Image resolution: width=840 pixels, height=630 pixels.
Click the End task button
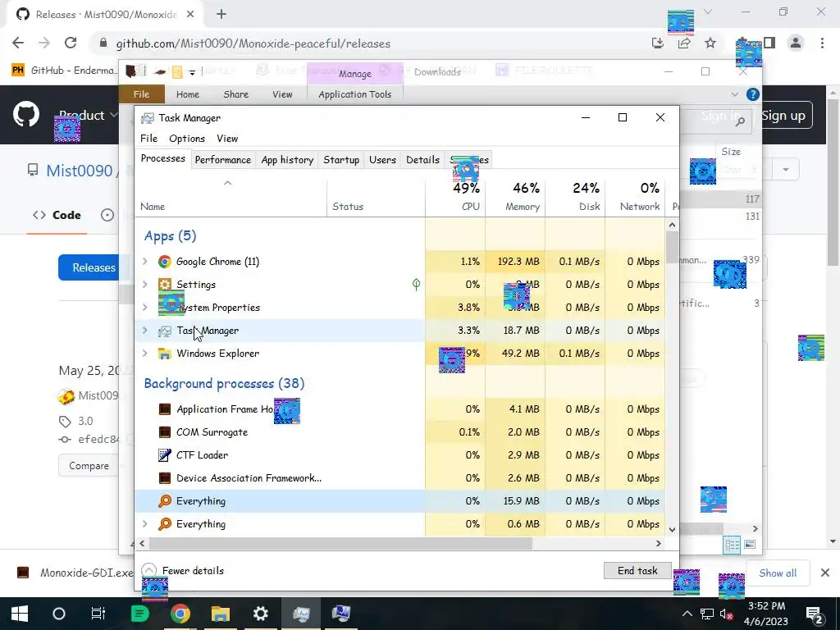click(637, 571)
